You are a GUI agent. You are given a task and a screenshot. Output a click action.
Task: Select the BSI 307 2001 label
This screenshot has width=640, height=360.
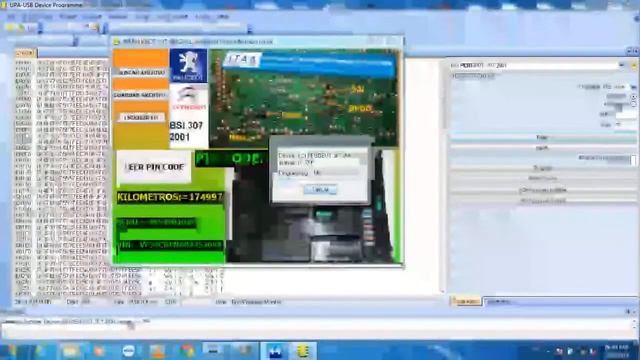coord(186,131)
